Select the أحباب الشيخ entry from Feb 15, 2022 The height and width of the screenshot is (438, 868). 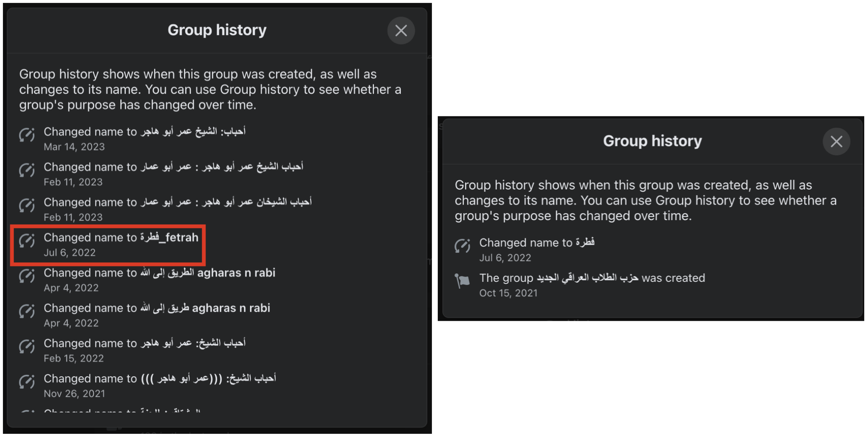pyautogui.click(x=144, y=343)
